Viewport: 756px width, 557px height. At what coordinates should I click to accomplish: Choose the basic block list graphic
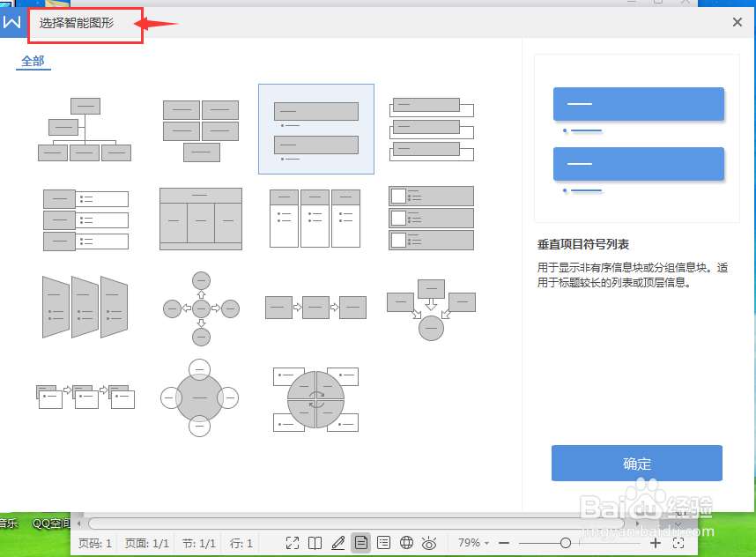coord(201,130)
